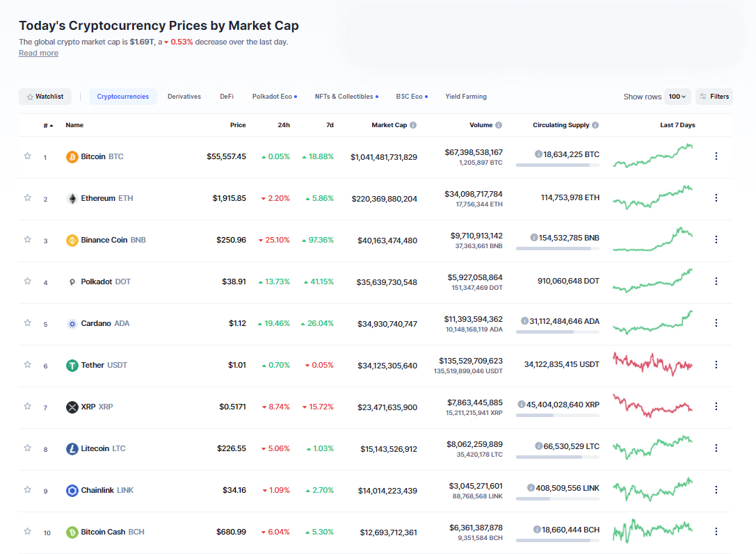Open more options menu for XRP row
The image size is (756, 554).
[716, 406]
